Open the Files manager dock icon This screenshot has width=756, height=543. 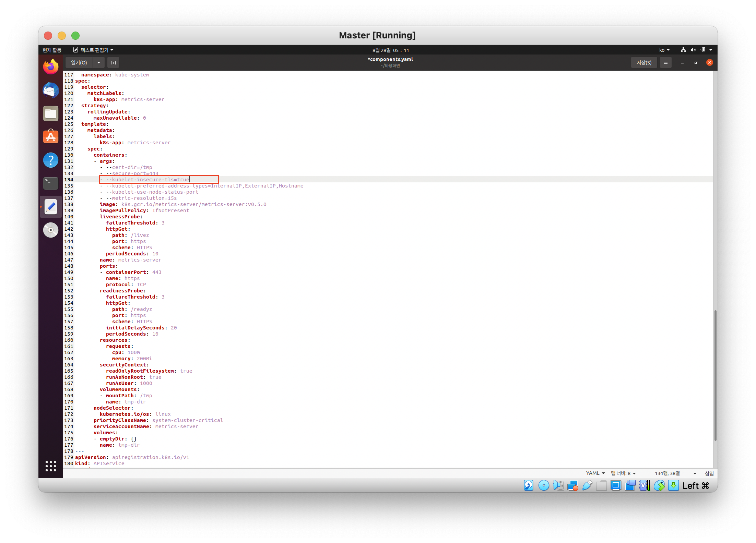click(x=51, y=113)
